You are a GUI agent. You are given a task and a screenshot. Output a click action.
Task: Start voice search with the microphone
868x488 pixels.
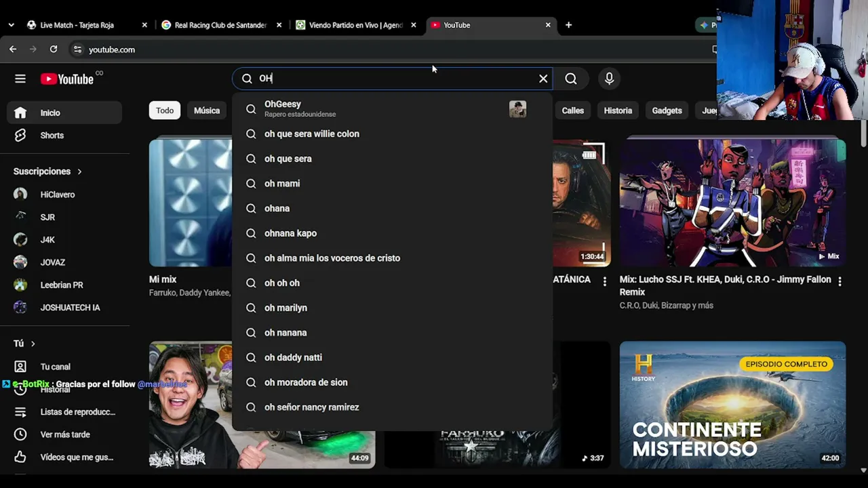[609, 79]
